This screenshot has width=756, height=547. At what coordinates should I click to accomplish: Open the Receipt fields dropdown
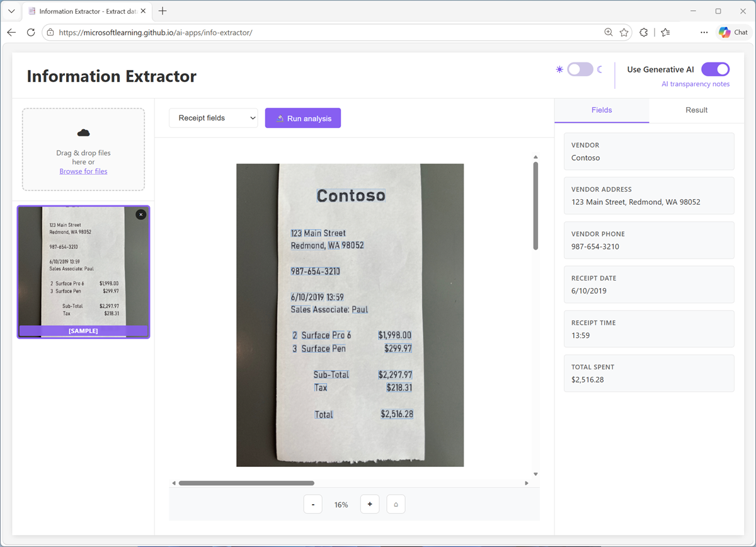(214, 118)
